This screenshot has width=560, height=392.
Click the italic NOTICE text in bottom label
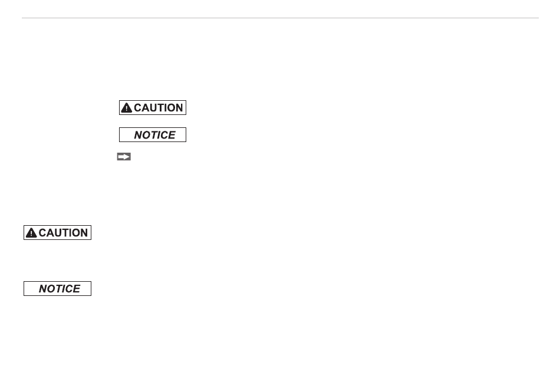coord(60,288)
